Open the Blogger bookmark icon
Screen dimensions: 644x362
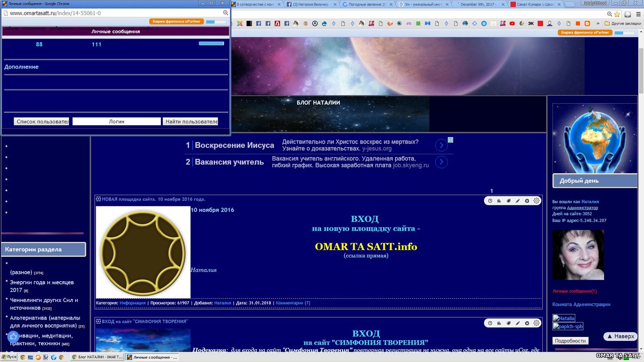tap(587, 24)
